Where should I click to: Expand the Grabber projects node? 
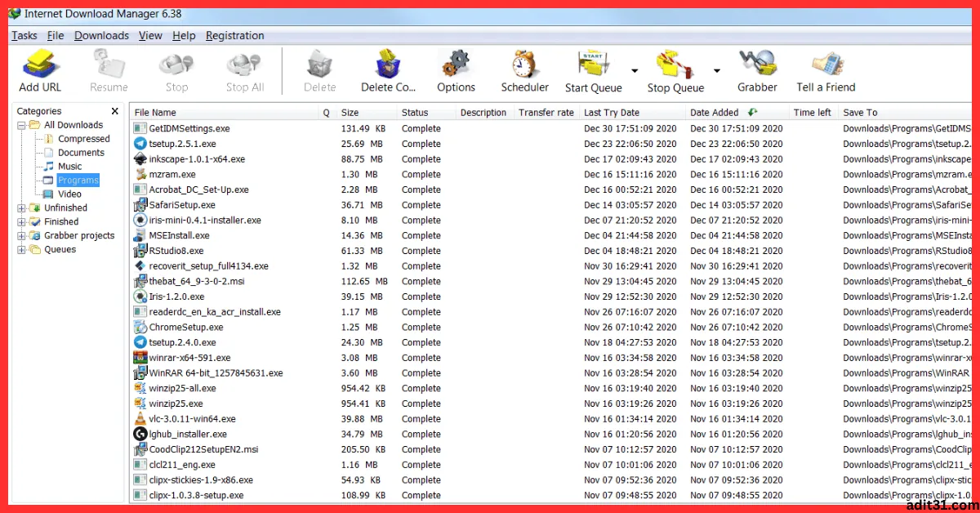[21, 236]
